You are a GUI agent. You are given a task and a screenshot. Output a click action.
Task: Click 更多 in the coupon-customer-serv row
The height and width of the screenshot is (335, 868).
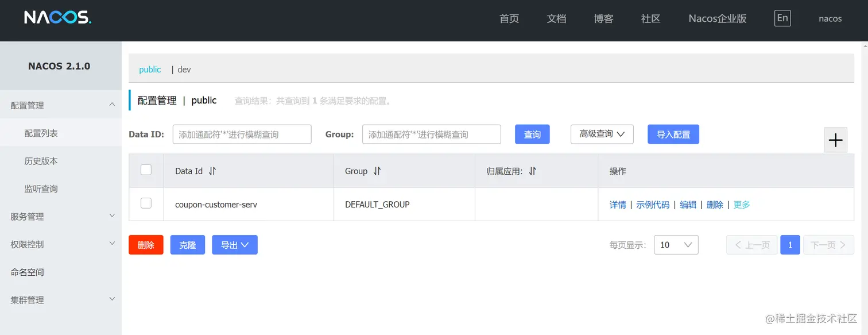point(742,205)
